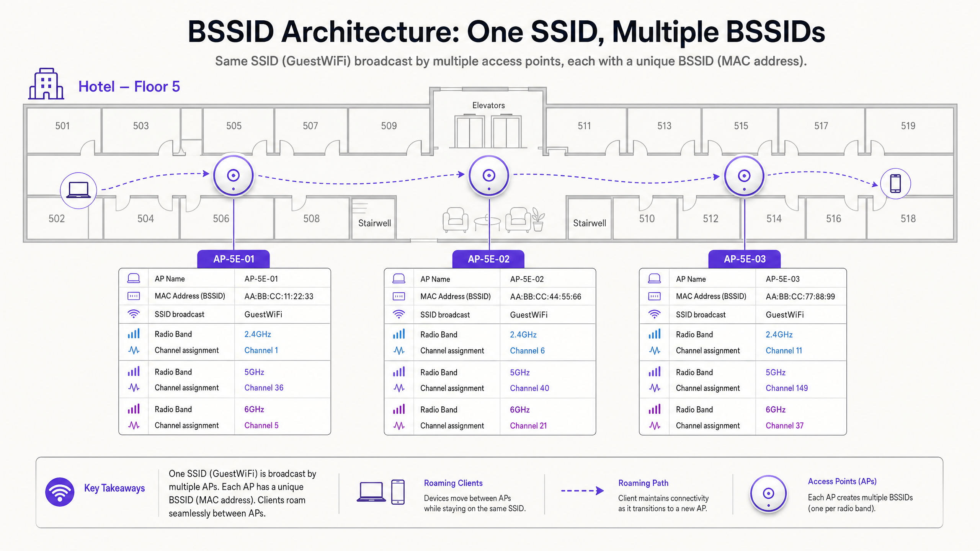Click Channel 37 value in AP-5E-03

(784, 425)
